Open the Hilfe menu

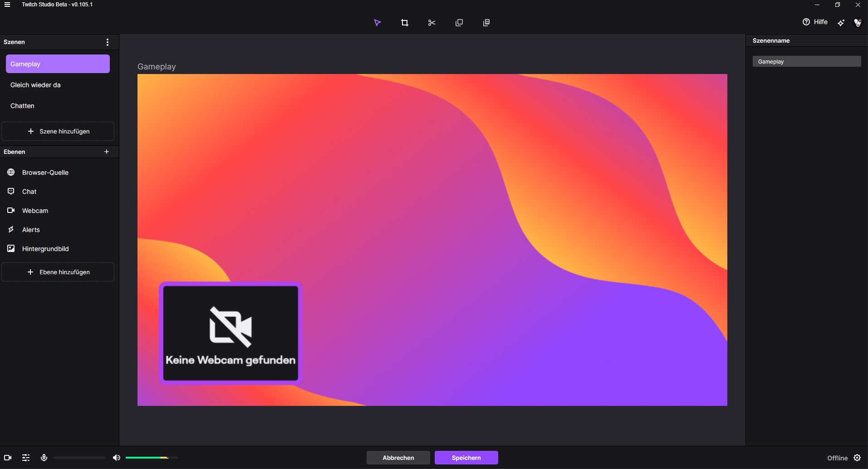pos(815,22)
